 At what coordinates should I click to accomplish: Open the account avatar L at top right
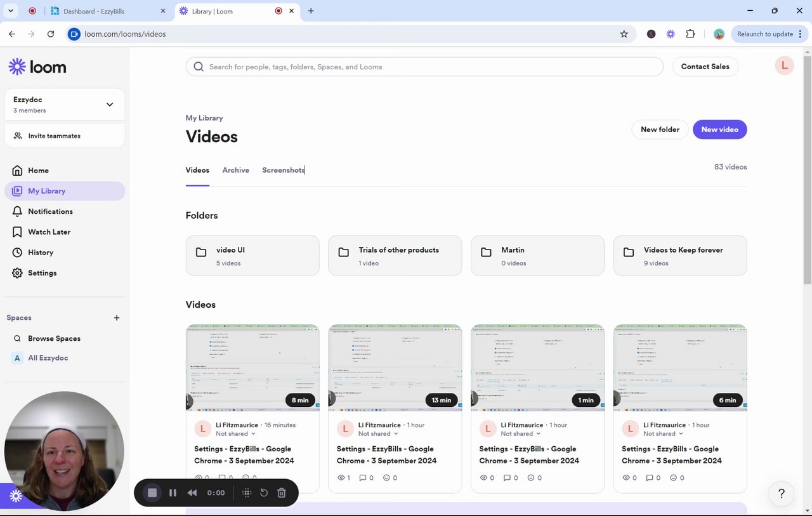pyautogui.click(x=785, y=65)
